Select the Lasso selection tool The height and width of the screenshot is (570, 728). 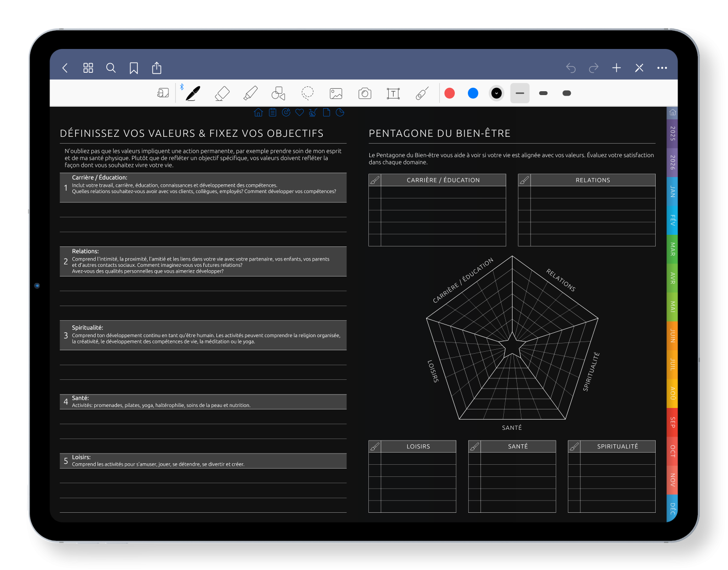[307, 93]
